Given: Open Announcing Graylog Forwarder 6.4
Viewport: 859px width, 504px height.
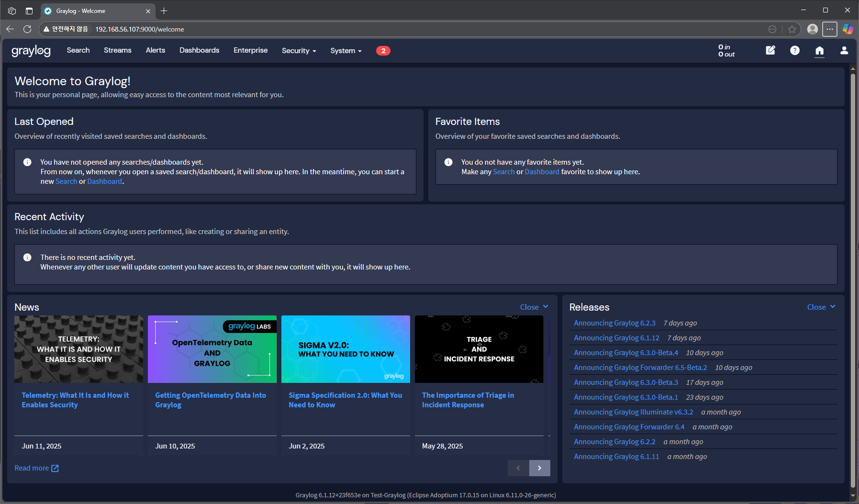Looking at the screenshot, I should 629,427.
